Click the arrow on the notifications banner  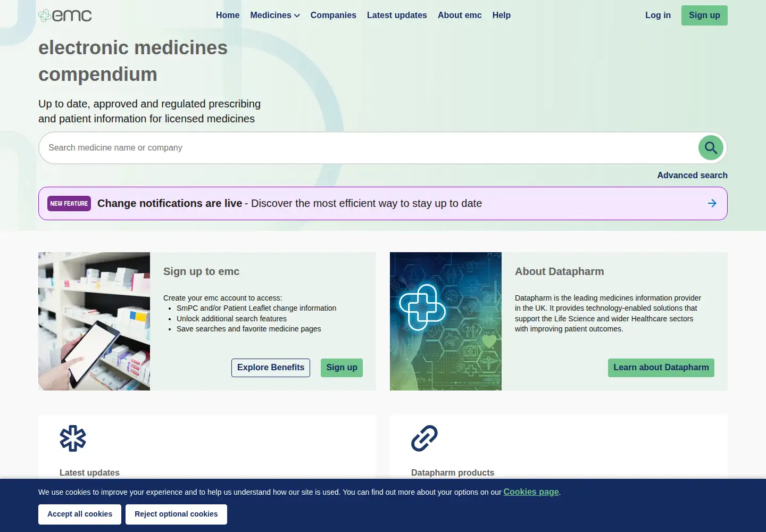point(712,203)
